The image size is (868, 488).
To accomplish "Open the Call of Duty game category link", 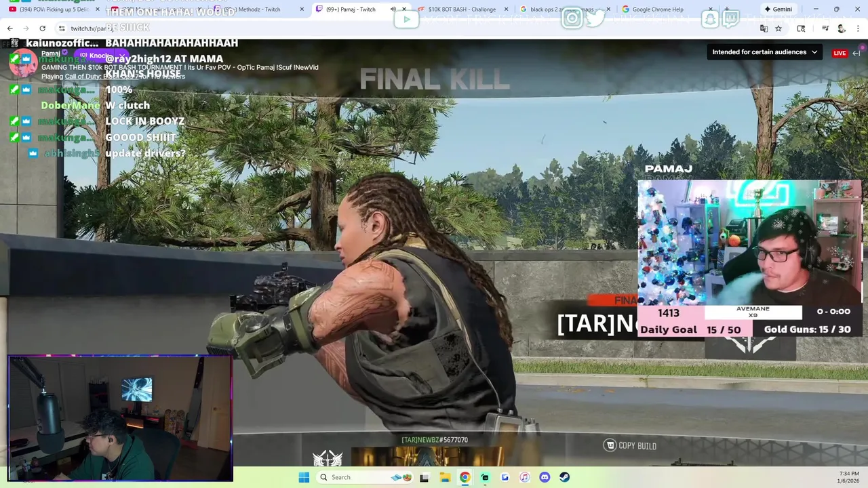I will pyautogui.click(x=102, y=77).
